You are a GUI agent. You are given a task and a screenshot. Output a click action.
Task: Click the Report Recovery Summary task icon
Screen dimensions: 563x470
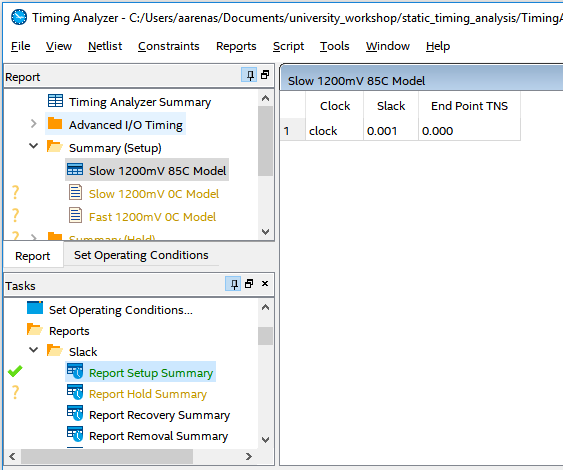[75, 413]
